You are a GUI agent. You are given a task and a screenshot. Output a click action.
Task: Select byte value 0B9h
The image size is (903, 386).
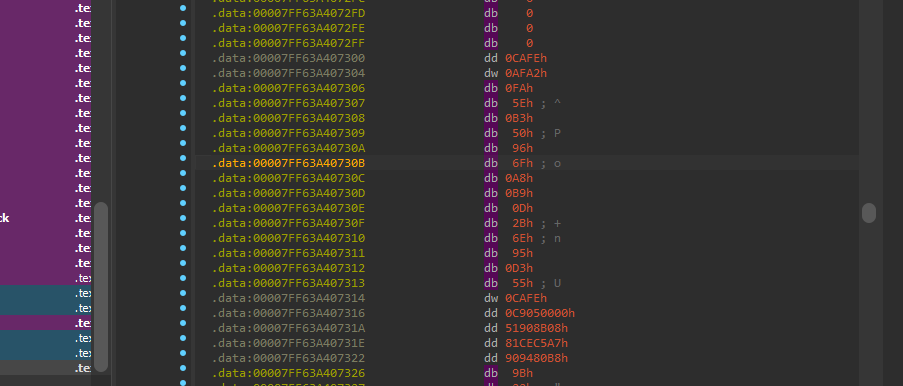click(x=519, y=194)
